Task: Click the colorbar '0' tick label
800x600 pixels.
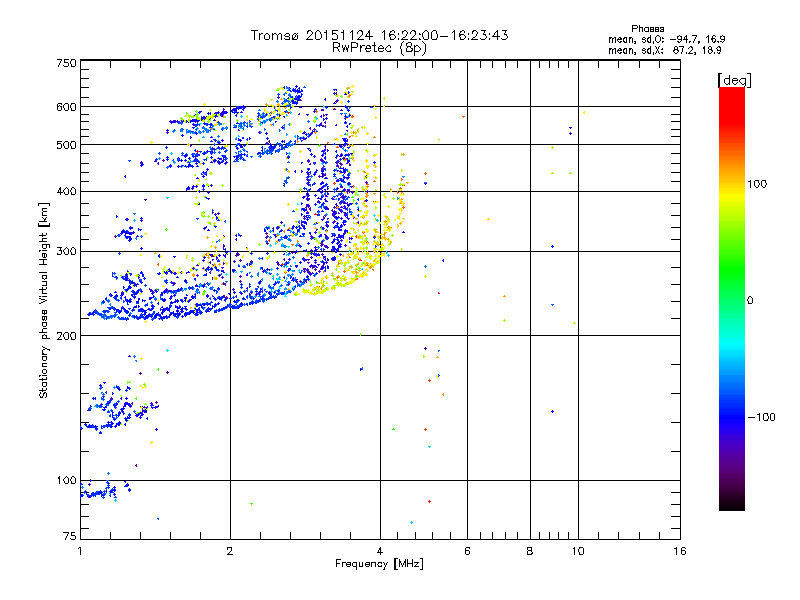Action: (750, 301)
